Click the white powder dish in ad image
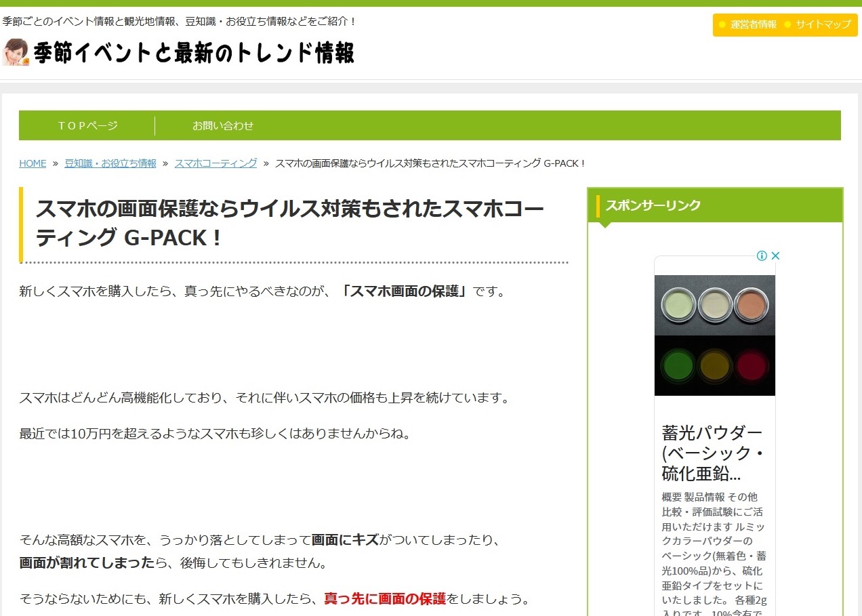This screenshot has height=616, width=862. [714, 305]
